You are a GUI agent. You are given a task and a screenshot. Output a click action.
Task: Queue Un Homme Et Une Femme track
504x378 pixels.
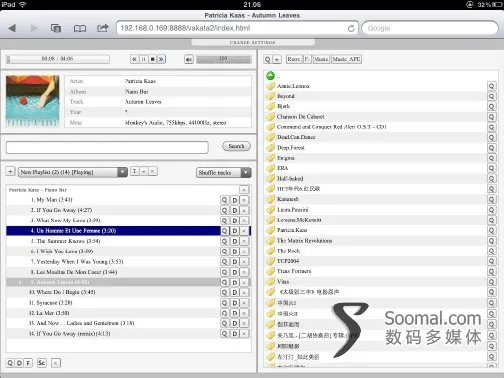point(225,231)
